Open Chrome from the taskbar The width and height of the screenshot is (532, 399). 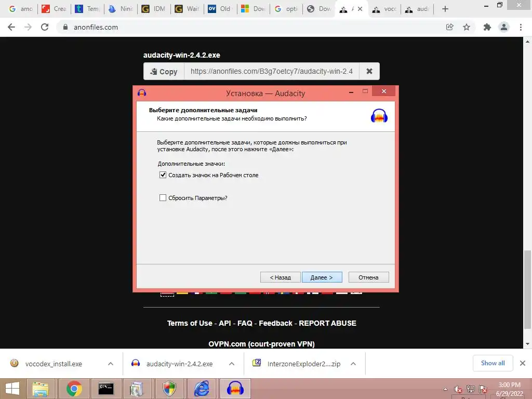[x=74, y=389]
